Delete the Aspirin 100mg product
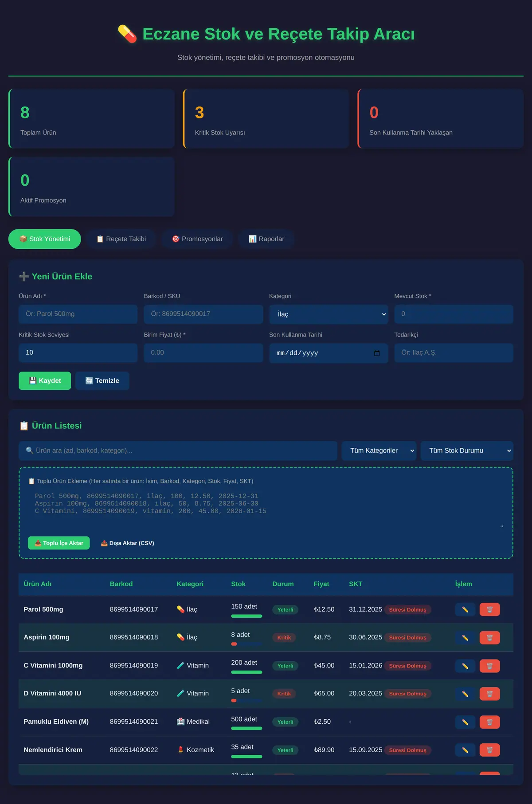The image size is (532, 804). click(x=489, y=638)
